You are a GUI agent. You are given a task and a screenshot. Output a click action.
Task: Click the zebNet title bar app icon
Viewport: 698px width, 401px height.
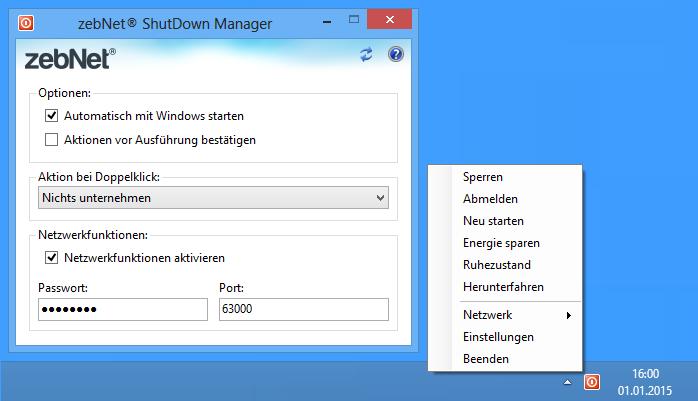coord(26,23)
